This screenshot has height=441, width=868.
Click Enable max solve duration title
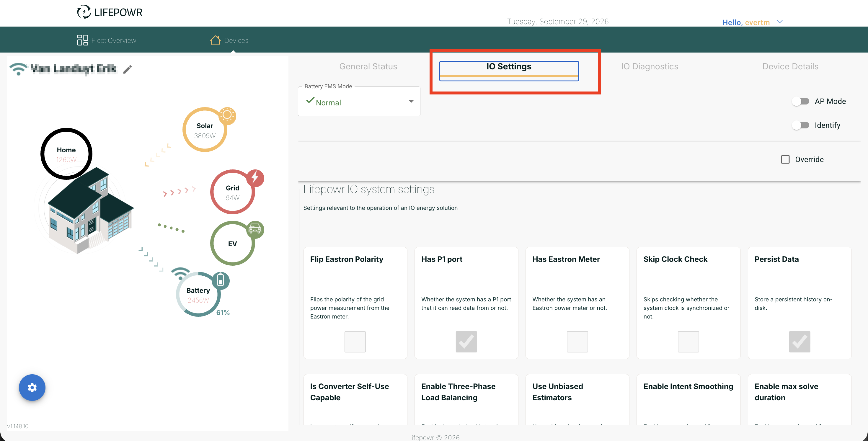(786, 392)
